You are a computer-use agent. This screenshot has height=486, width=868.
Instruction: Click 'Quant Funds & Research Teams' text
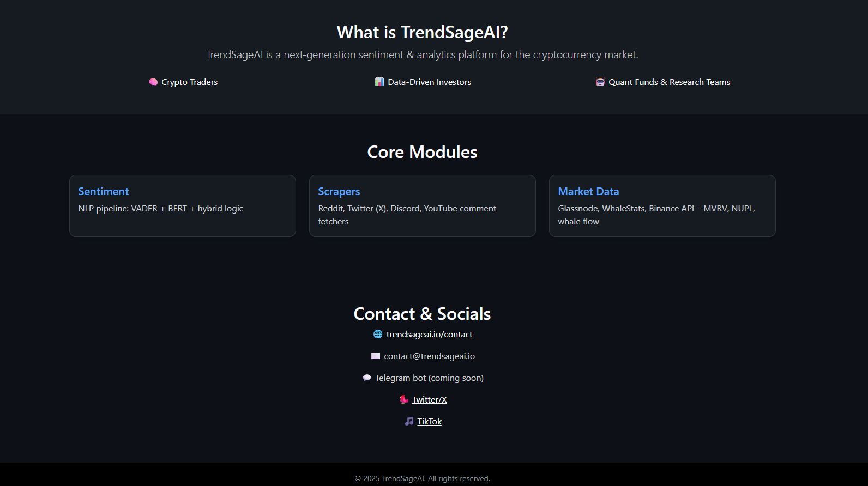669,82
